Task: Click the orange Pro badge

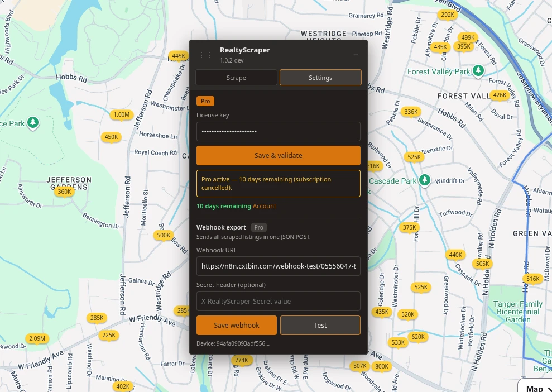Action: 205,101
